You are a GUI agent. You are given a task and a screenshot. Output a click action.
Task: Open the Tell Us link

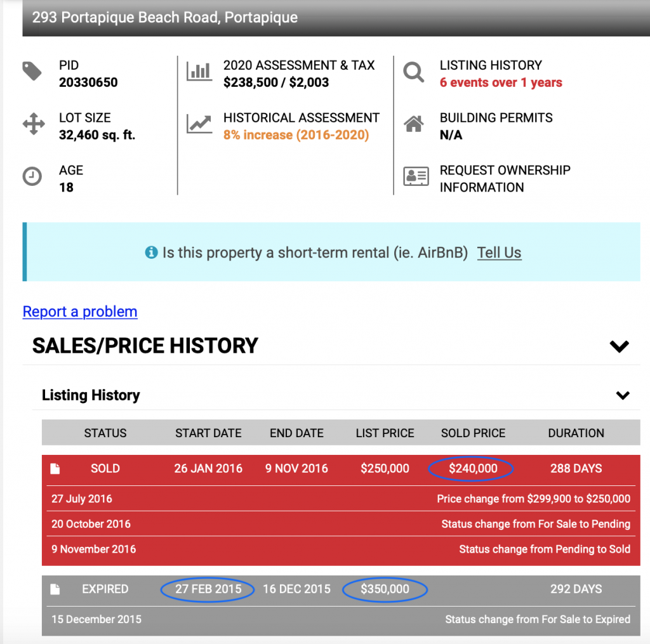499,253
